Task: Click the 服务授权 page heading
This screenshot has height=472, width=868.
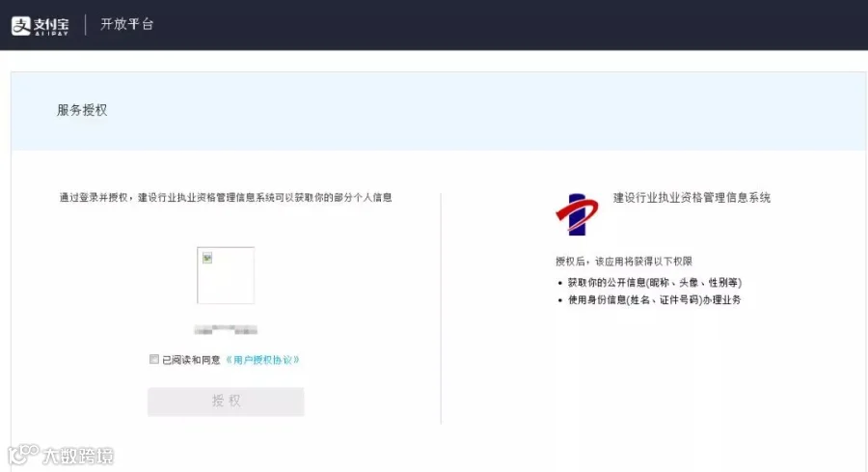Action: point(82,110)
